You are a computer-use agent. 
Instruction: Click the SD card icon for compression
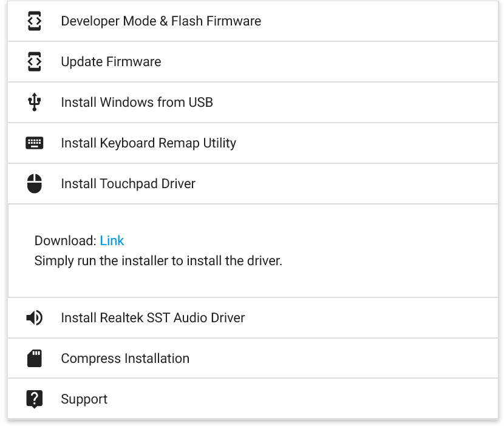click(x=35, y=358)
